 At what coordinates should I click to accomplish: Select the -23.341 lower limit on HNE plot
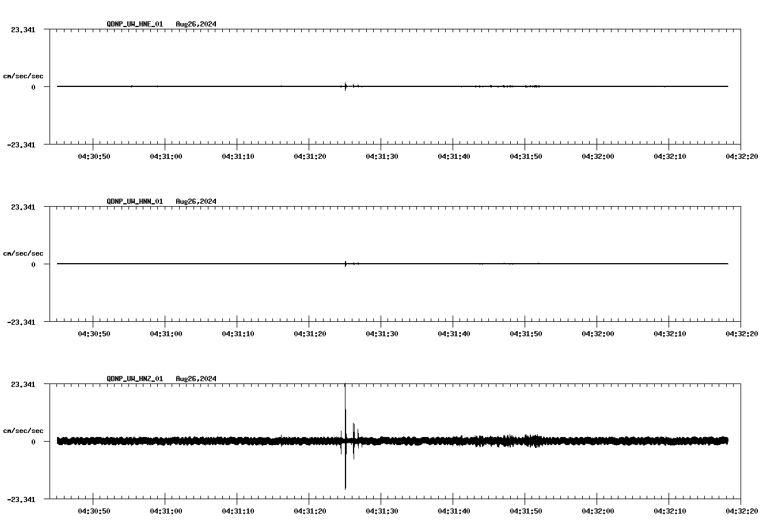tap(21, 145)
